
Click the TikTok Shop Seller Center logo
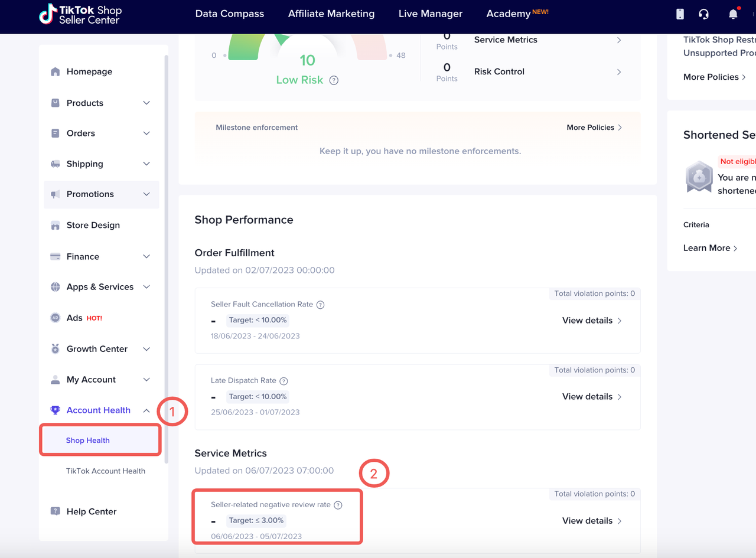pyautogui.click(x=80, y=15)
